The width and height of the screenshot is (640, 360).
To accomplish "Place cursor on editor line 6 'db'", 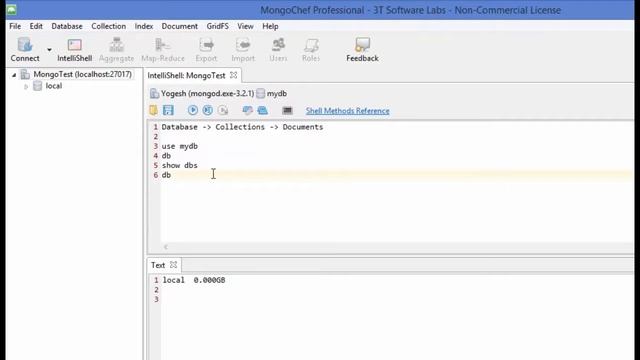I will 167,175.
